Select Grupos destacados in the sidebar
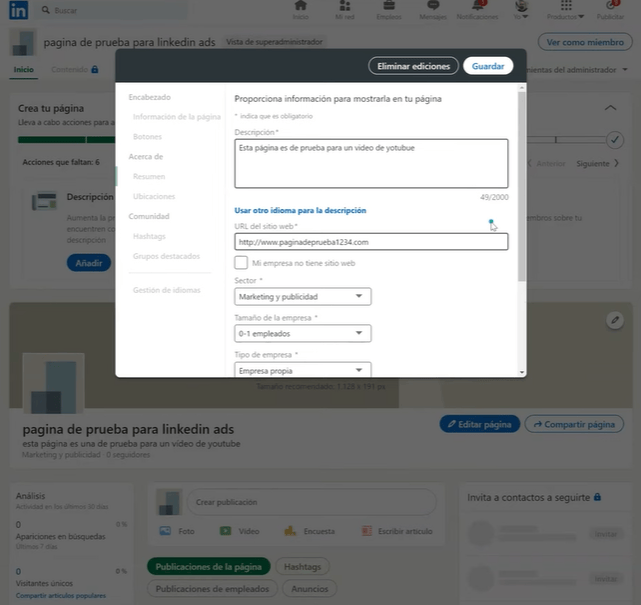 coord(166,256)
